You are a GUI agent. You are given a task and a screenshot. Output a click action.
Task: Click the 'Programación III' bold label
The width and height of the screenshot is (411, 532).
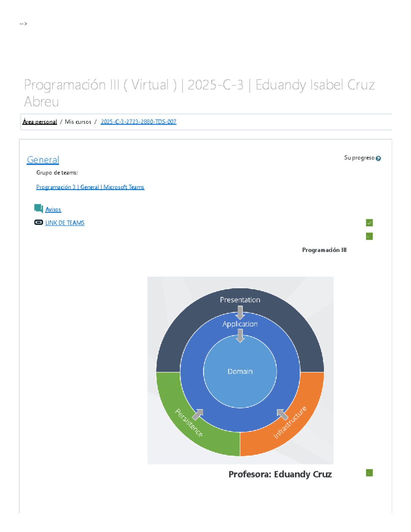[324, 250]
